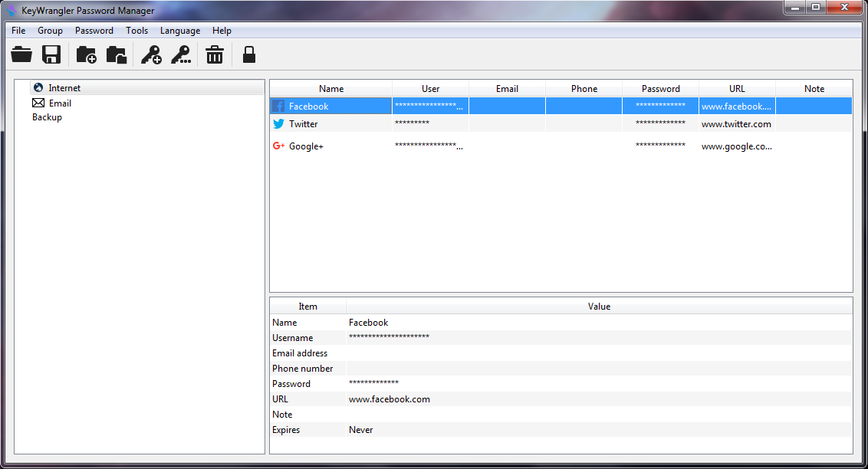Click the Email address row in details
Screen dimensions: 868x469
(x=561, y=353)
